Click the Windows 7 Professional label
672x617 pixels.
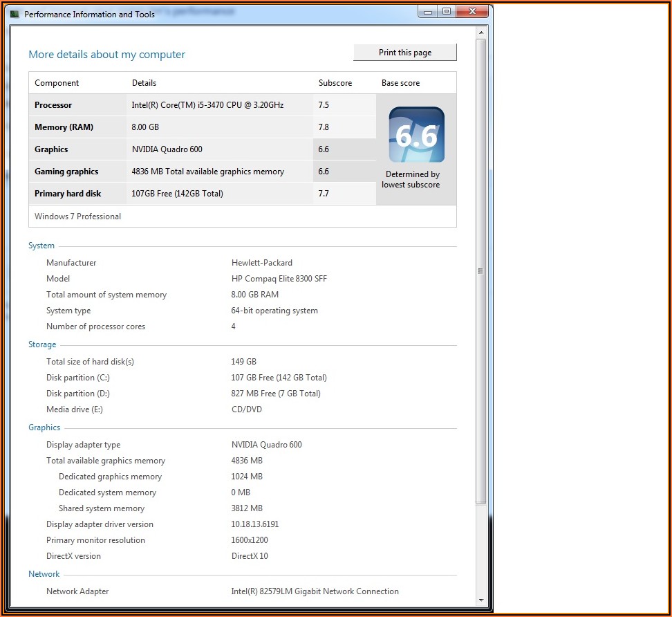(77, 217)
